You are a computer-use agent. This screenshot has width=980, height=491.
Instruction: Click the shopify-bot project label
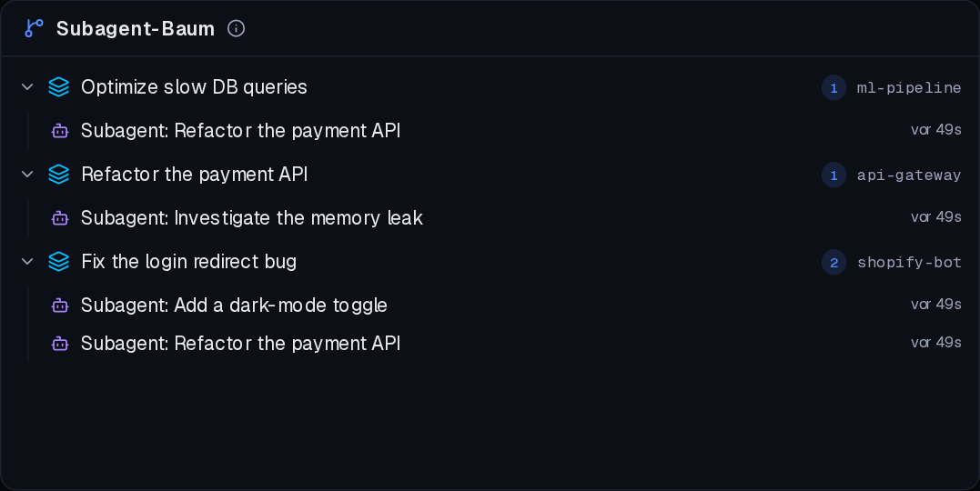tap(909, 263)
